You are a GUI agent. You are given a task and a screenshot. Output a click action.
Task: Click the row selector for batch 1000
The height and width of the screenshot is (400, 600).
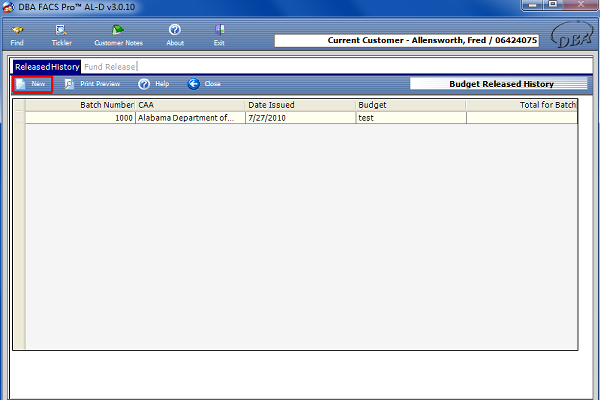(x=19, y=118)
